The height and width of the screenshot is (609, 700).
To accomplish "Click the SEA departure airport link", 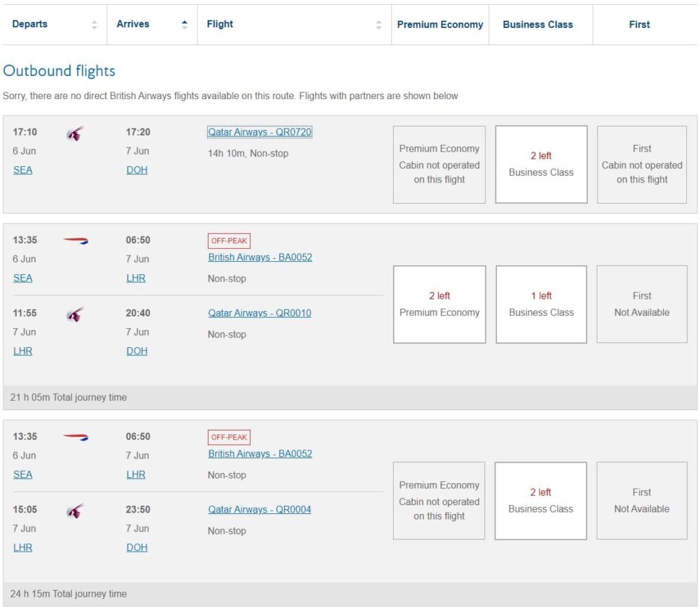I will 23,170.
